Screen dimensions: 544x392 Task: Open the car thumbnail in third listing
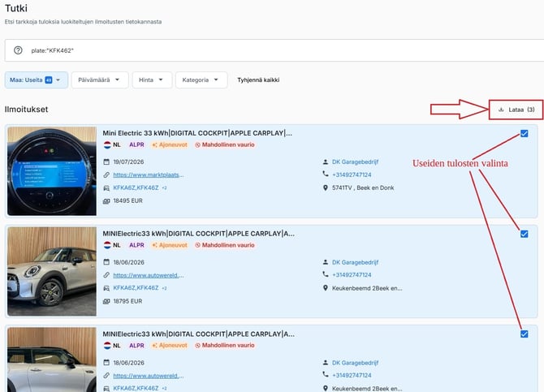pos(52,360)
